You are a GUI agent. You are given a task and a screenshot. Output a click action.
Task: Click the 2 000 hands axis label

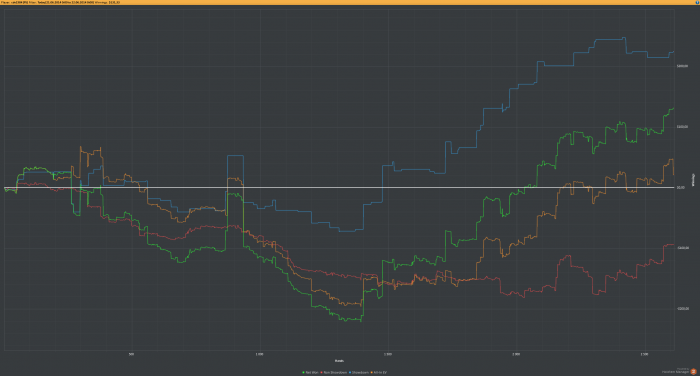[516, 355]
